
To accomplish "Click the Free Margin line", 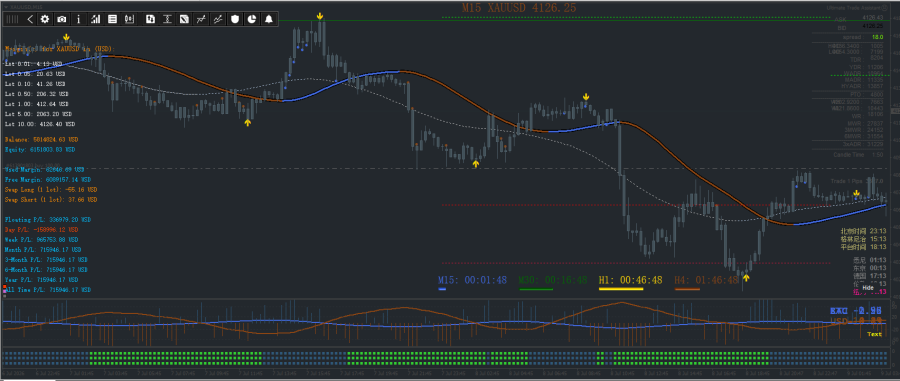I will (47, 180).
